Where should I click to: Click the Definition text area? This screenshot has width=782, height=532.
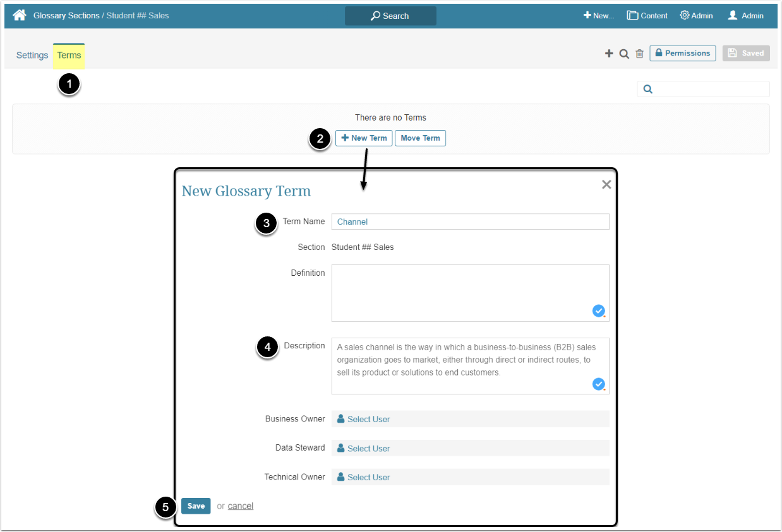pyautogui.click(x=470, y=293)
